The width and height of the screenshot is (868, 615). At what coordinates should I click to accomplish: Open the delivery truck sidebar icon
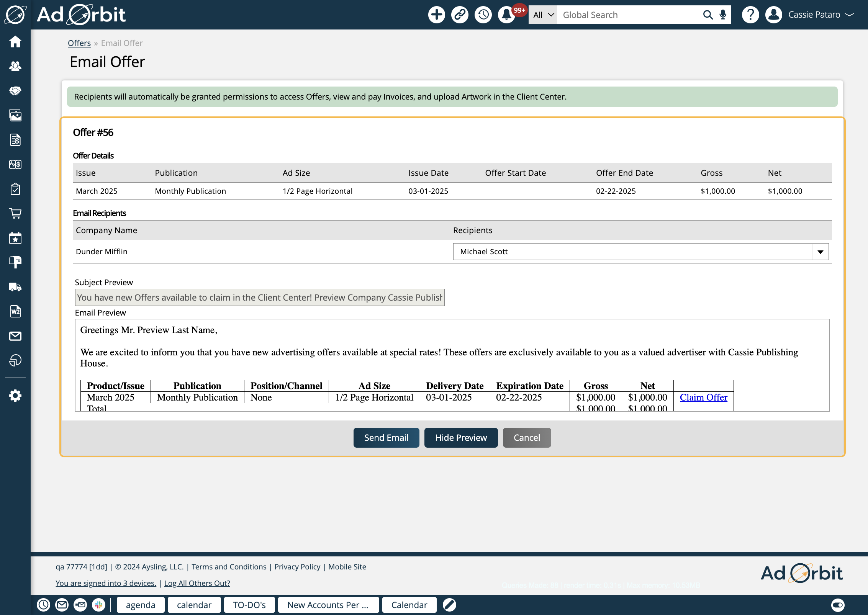(15, 287)
